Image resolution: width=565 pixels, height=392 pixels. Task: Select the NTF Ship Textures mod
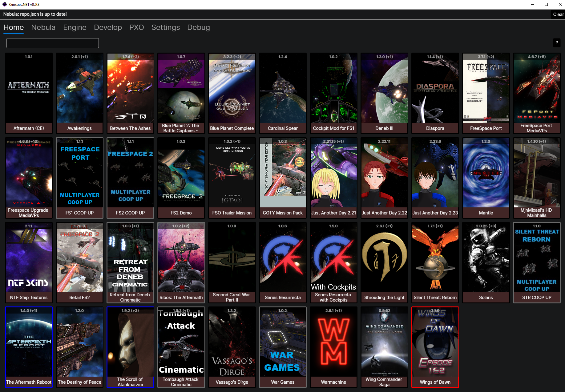[x=29, y=262]
